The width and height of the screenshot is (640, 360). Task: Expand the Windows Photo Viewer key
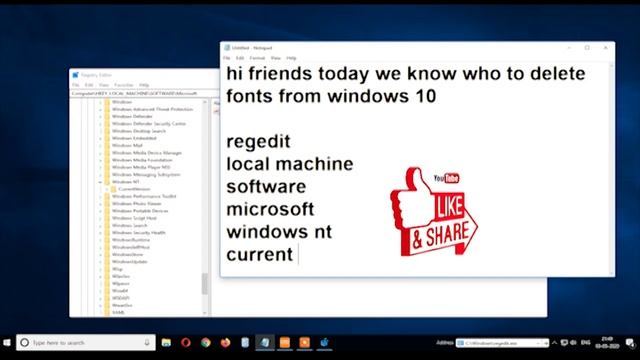[100, 204]
